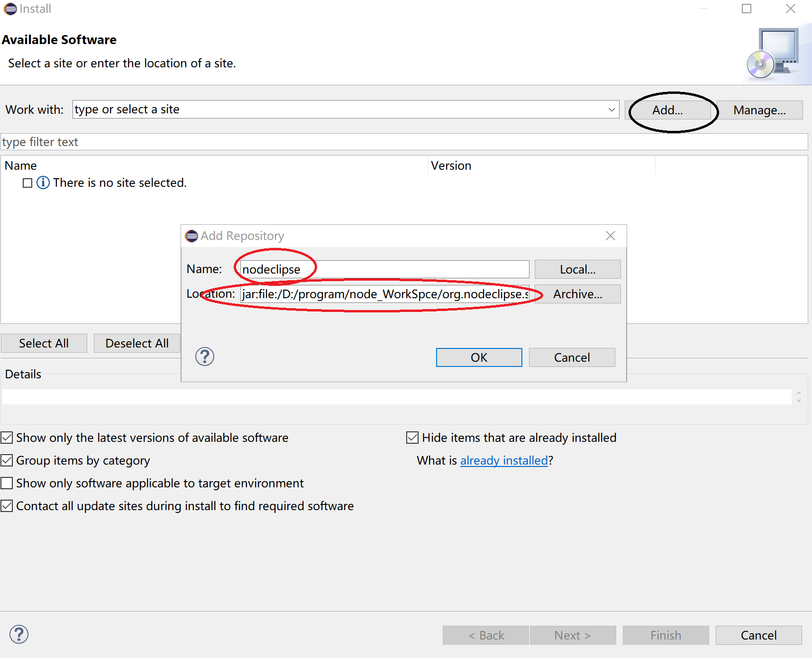Click the Details text area
The image size is (812, 658).
coord(397,397)
